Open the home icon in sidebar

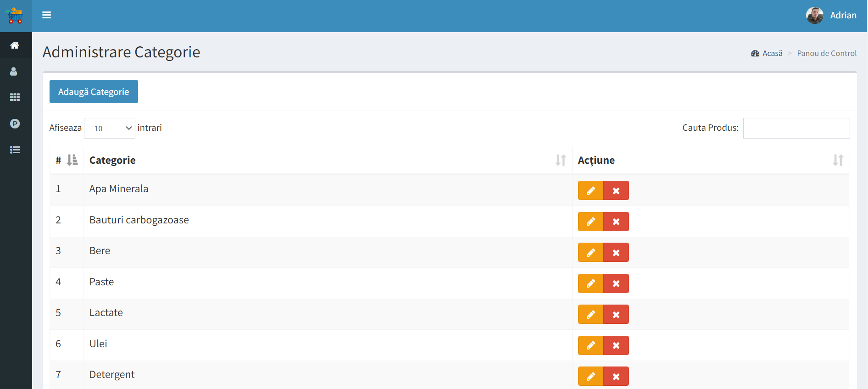15,45
